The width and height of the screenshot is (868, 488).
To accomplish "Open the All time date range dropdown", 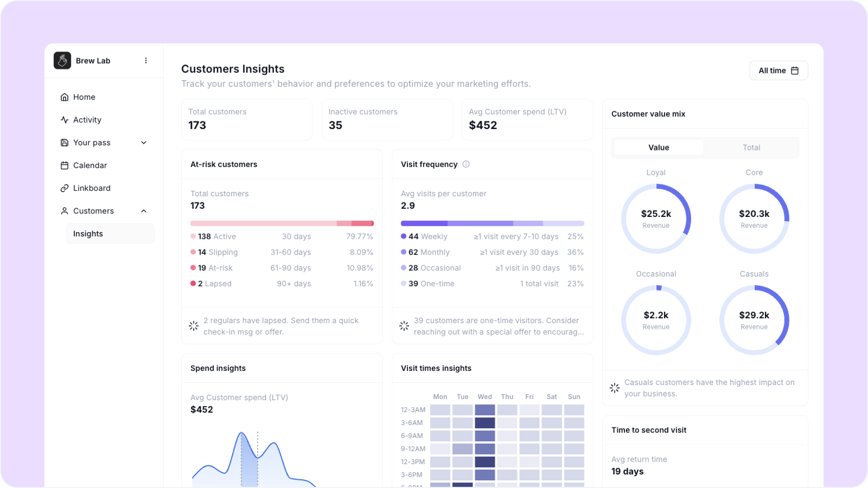I will [x=778, y=70].
